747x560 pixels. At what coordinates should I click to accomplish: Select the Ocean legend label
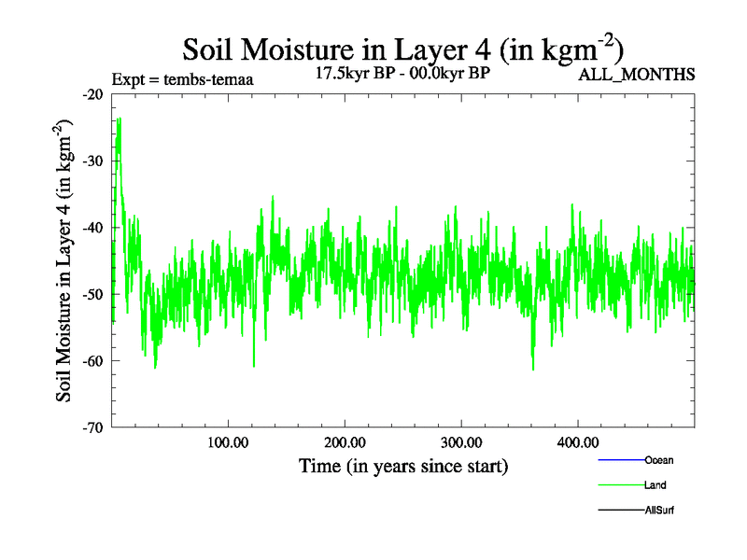coord(658,460)
